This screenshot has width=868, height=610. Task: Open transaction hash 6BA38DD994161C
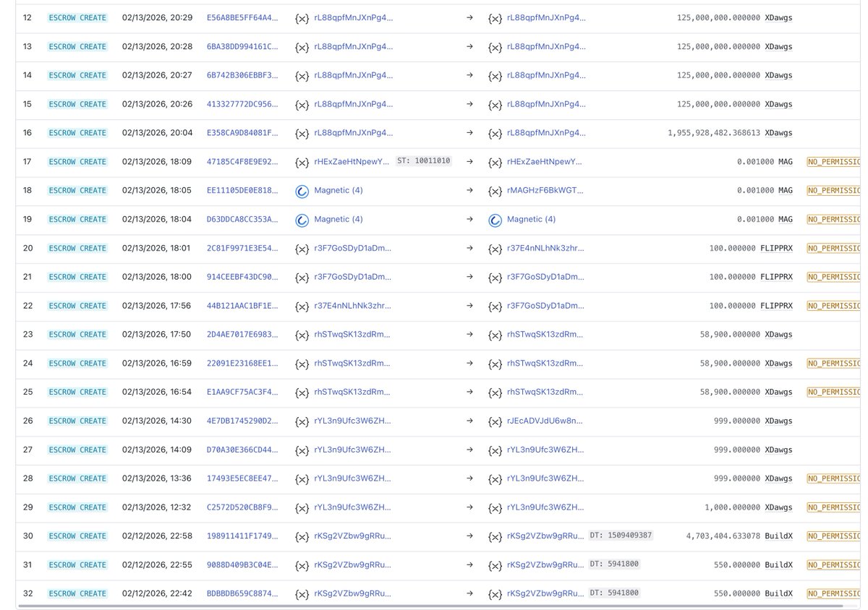(242, 46)
